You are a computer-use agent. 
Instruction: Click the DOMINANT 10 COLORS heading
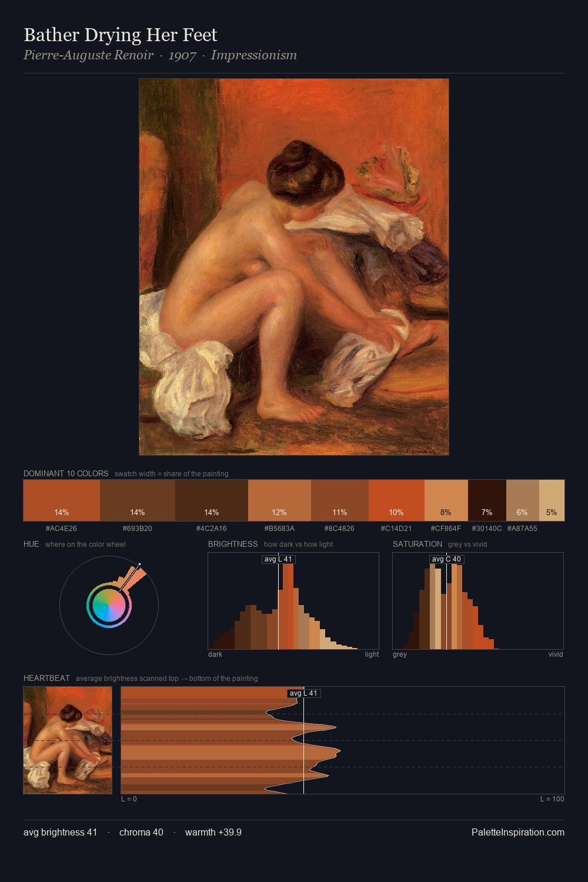[x=66, y=473]
